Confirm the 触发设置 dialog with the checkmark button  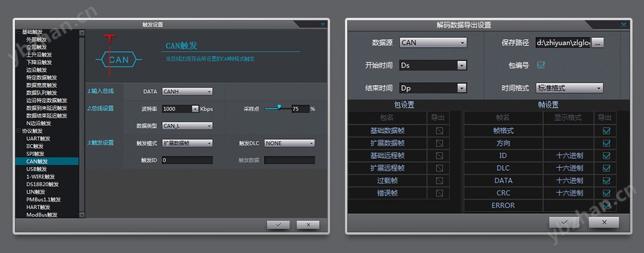(278, 225)
